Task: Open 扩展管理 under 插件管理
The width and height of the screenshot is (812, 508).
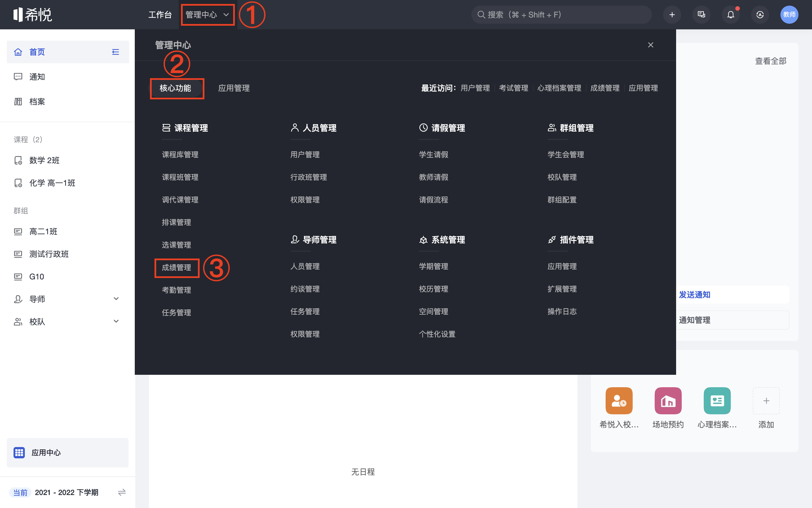Action: tap(562, 289)
